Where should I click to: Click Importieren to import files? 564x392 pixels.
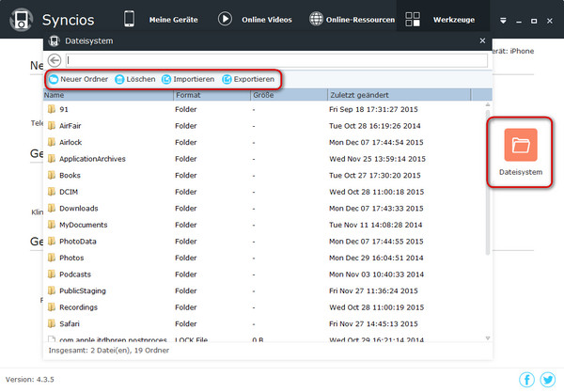[188, 79]
